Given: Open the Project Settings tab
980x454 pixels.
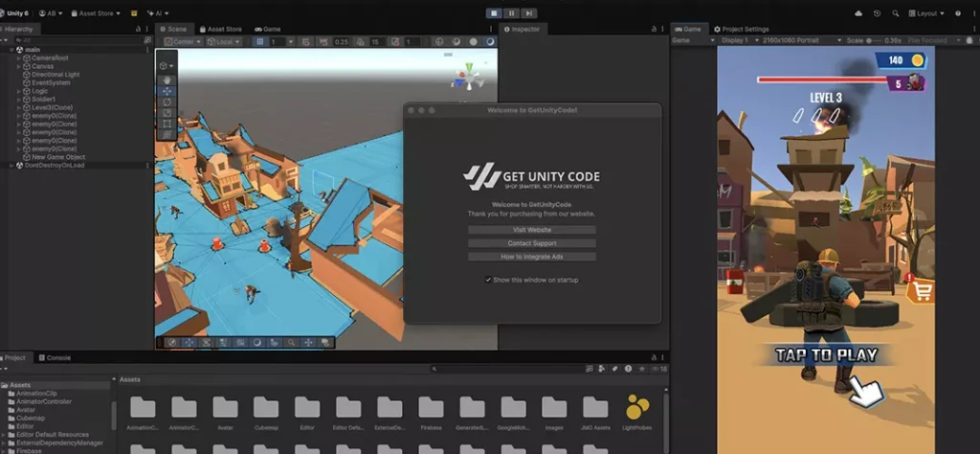Looking at the screenshot, I should (742, 29).
